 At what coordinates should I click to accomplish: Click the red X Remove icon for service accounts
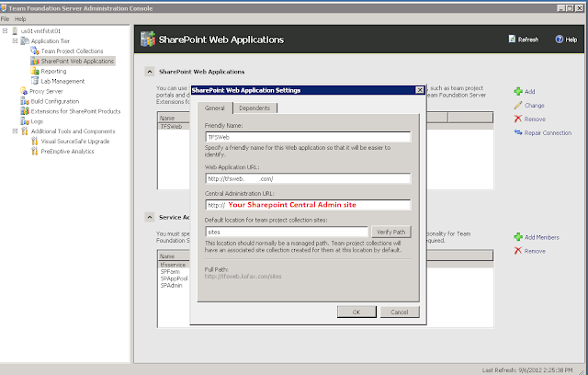[518, 251]
